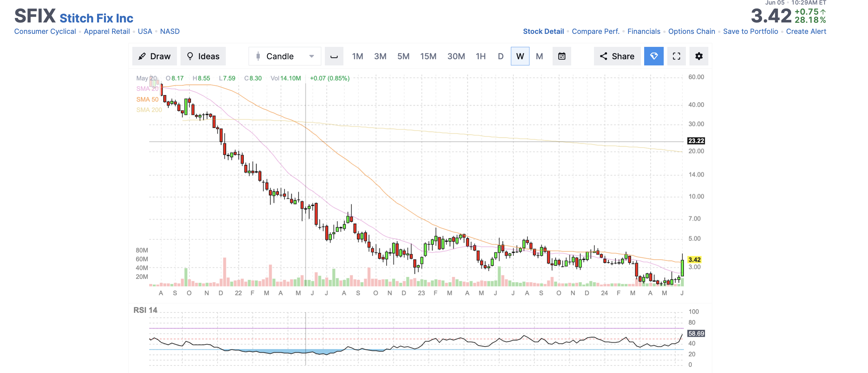This screenshot has height=373, width=868.
Task: Open the Financials page
Action: tap(644, 31)
